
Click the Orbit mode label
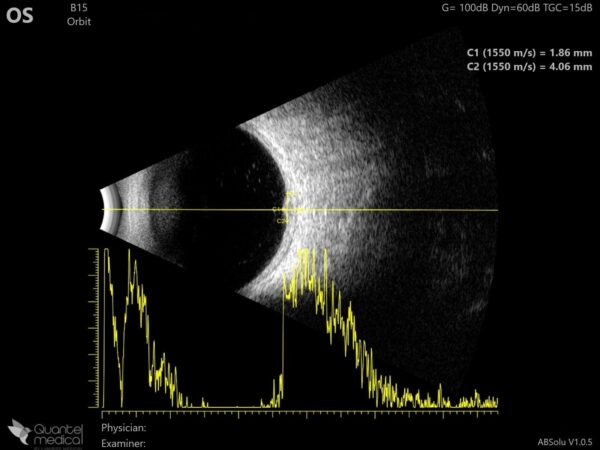(80, 21)
